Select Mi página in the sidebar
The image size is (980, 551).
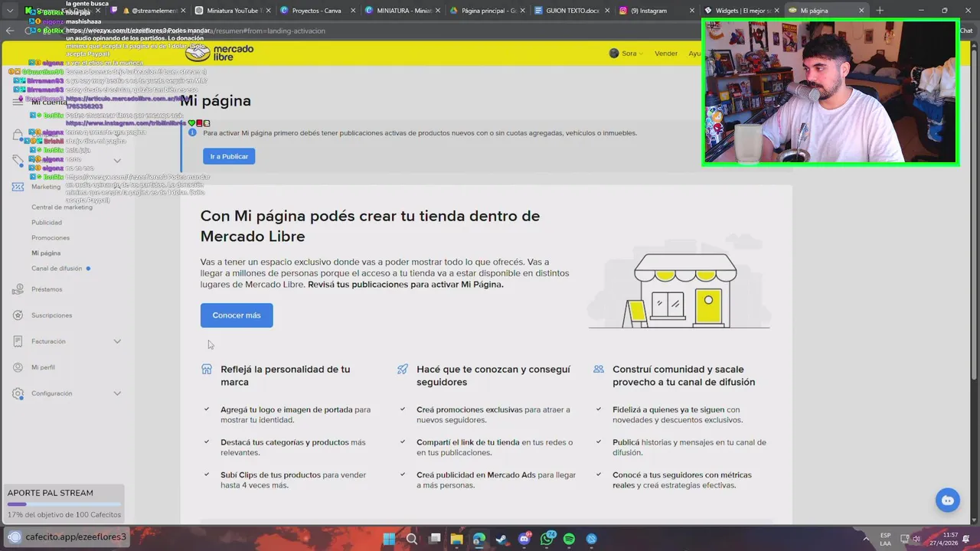coord(46,253)
